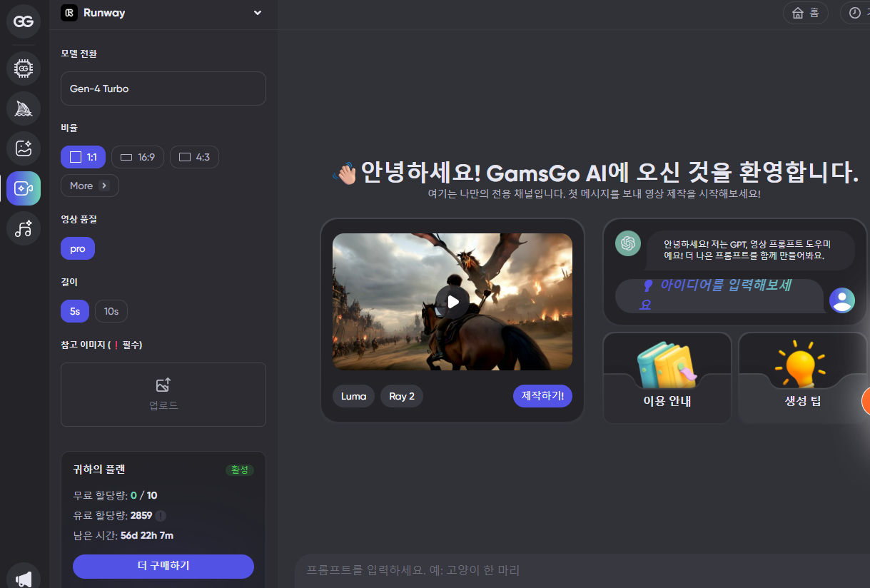Click the Ray 2 tag
The height and width of the screenshot is (588, 870).
(x=402, y=396)
